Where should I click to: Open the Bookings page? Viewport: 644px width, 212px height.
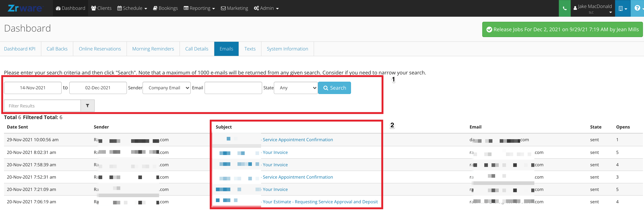pos(166,8)
